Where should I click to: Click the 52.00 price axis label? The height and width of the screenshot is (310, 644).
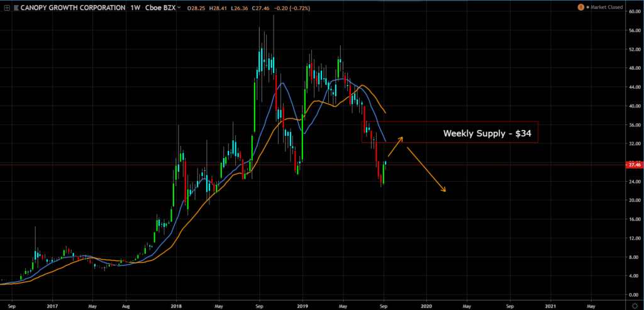(635, 49)
